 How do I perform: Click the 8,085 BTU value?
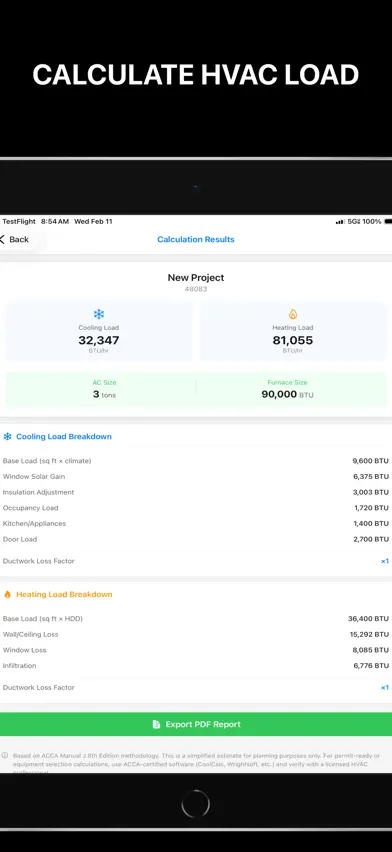[x=371, y=650]
